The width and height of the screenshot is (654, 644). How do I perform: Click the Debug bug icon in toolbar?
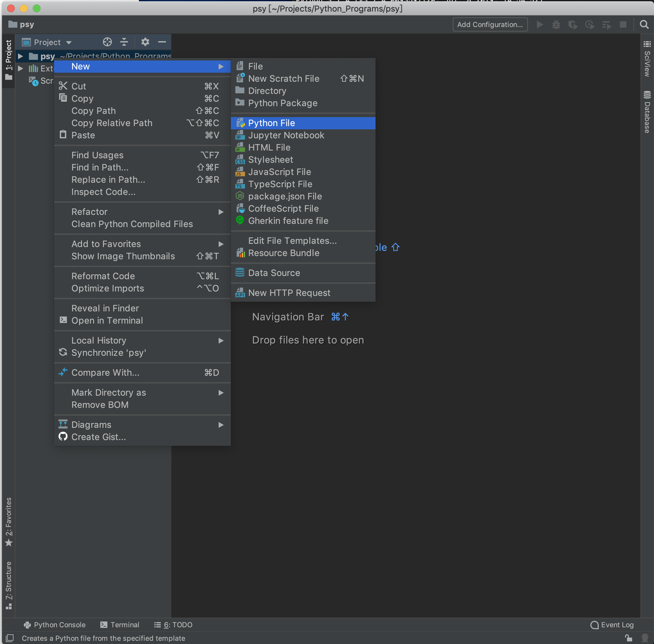[556, 25]
